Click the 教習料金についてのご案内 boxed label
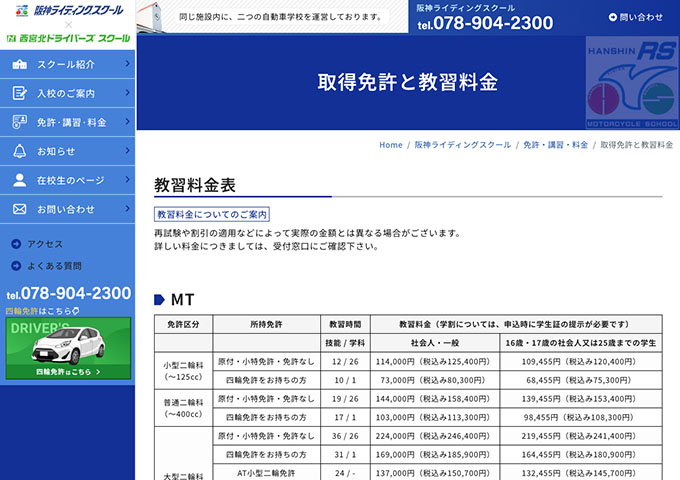The image size is (680, 480). tap(212, 214)
